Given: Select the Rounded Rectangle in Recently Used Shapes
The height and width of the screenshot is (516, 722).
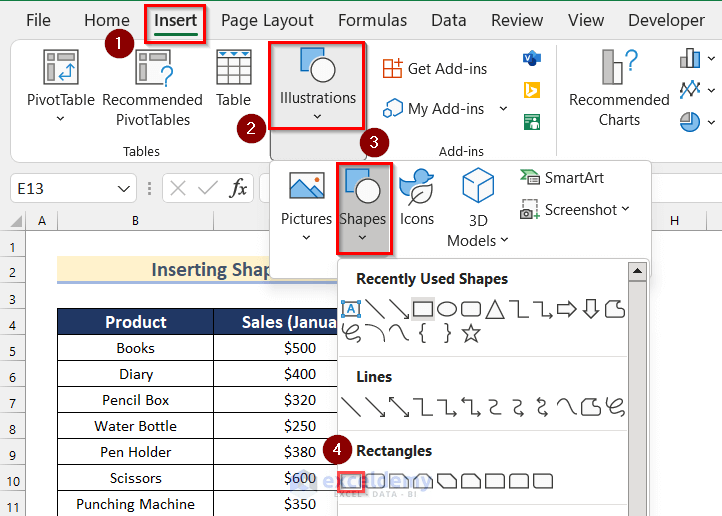Looking at the screenshot, I should point(471,309).
